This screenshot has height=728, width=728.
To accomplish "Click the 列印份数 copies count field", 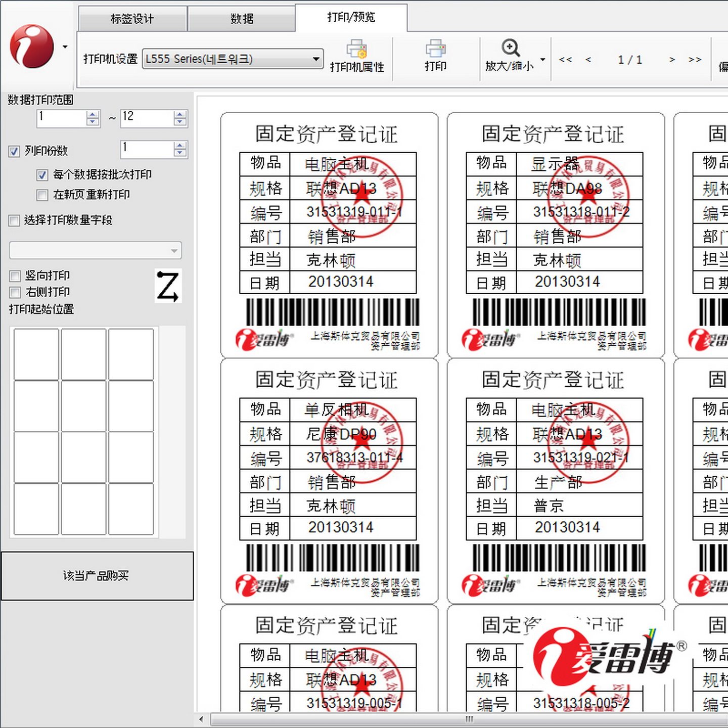I will 147,149.
